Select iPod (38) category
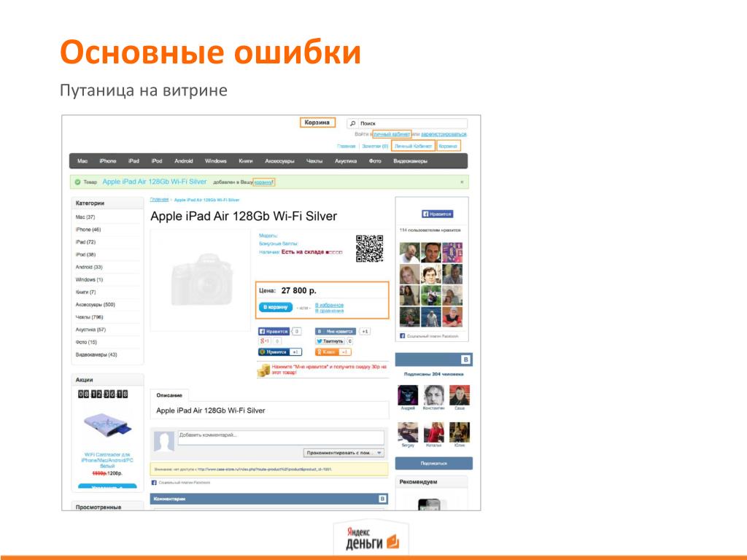Screen dimensions: 747x560 (x=85, y=254)
